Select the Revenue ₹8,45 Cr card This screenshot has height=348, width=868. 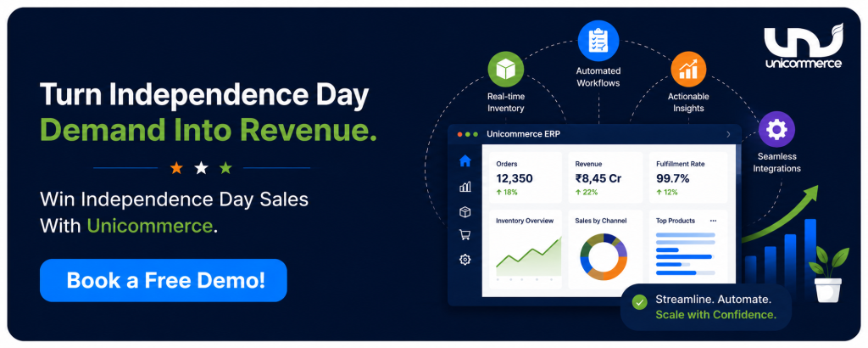click(605, 177)
